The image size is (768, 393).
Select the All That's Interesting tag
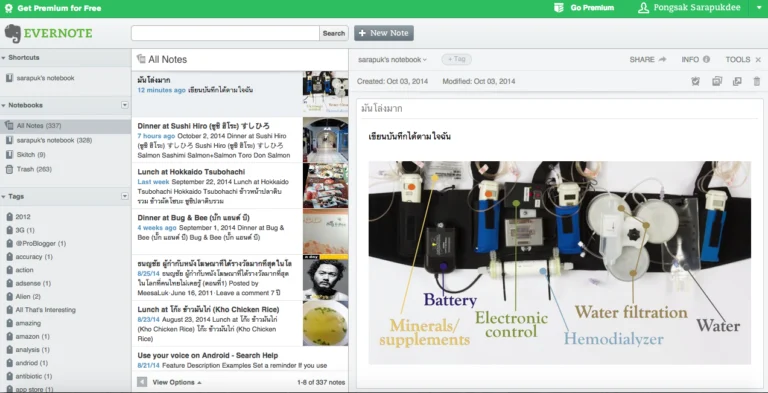pyautogui.click(x=46, y=310)
